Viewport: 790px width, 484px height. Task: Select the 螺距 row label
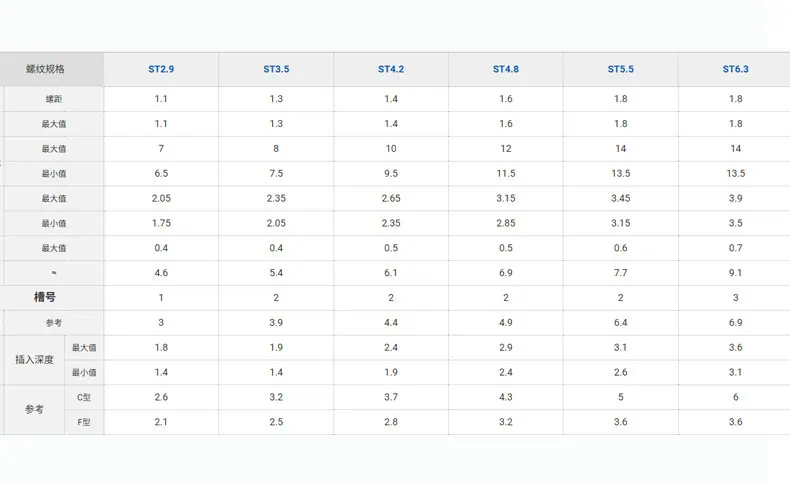click(53, 99)
